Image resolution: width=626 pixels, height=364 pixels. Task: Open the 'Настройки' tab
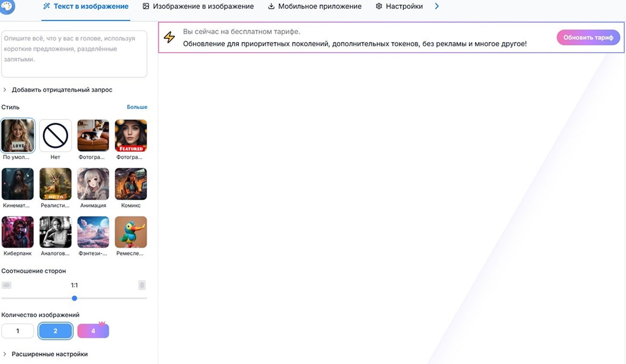[399, 6]
